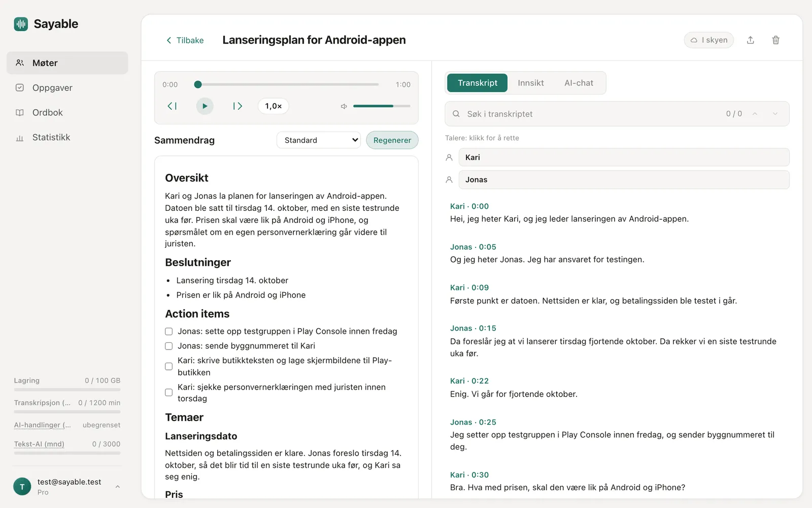Click the 'I skyen' cloud status button

click(708, 40)
